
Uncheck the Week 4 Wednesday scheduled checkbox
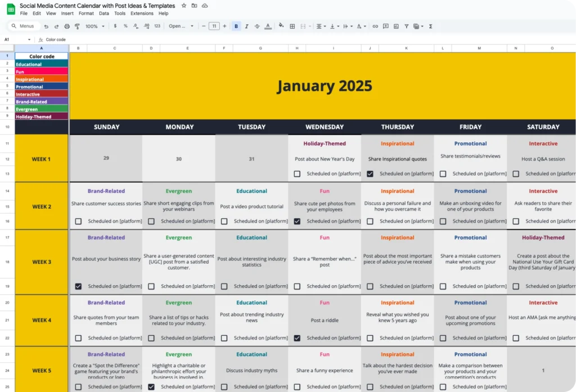[297, 338]
